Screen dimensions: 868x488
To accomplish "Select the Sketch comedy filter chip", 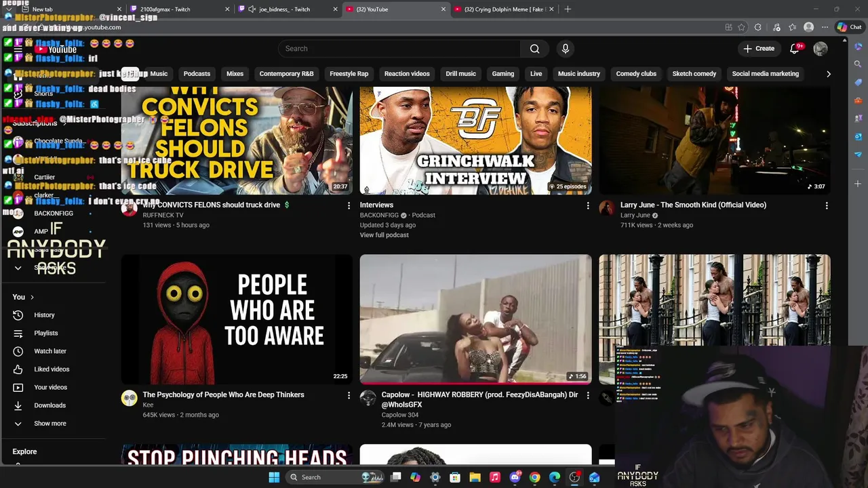I will click(x=694, y=74).
